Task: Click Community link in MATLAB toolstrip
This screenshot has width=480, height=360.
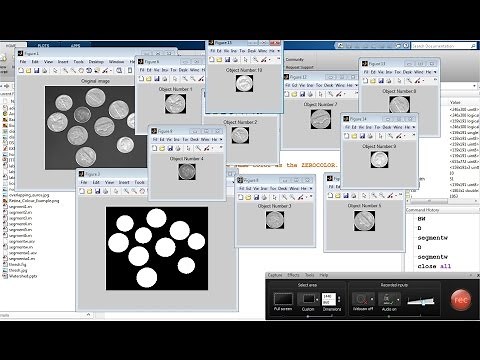Action: 295,59
